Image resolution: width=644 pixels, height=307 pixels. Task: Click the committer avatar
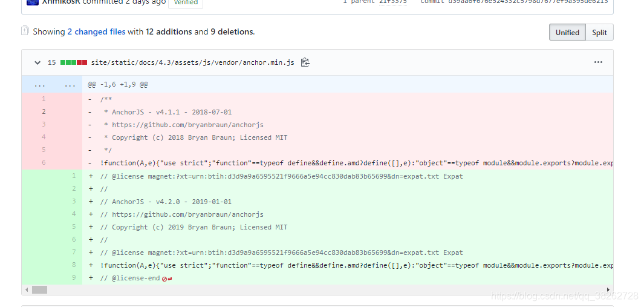coord(32,2)
